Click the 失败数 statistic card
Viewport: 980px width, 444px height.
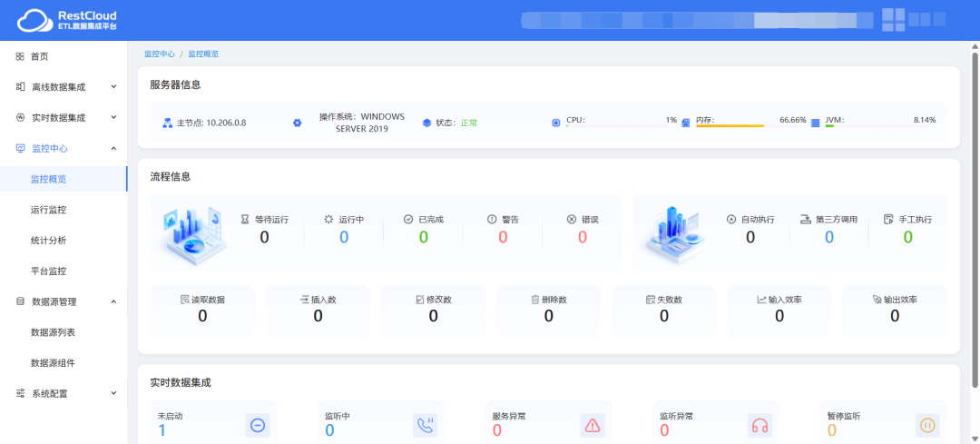663,311
